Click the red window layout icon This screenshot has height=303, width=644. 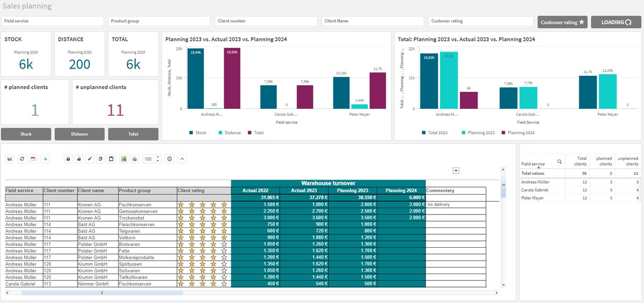tap(33, 159)
